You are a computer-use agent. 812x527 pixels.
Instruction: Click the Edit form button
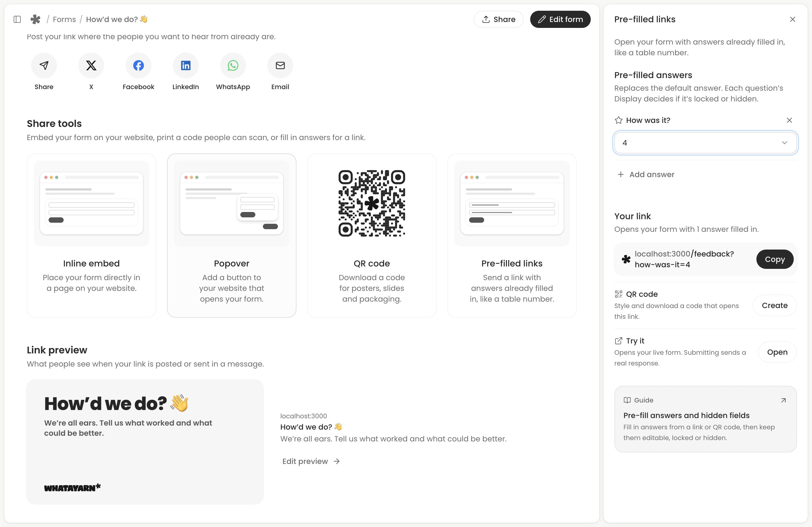pos(560,19)
